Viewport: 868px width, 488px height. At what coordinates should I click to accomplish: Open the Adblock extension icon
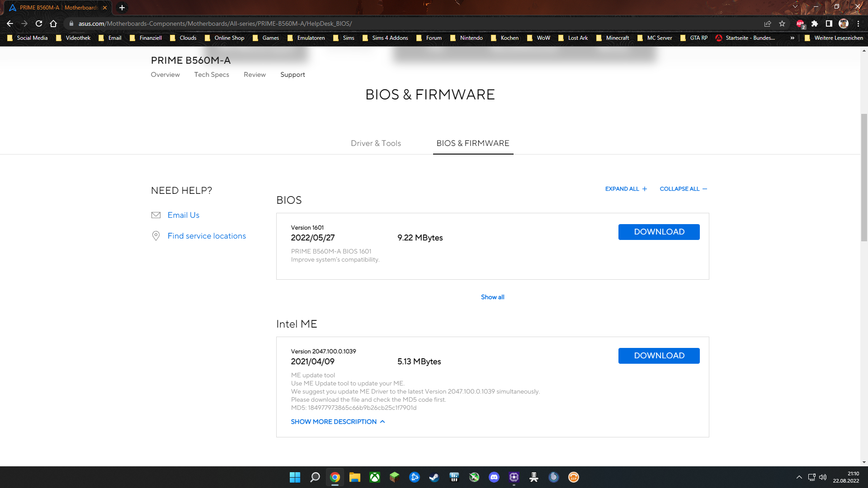(x=800, y=23)
